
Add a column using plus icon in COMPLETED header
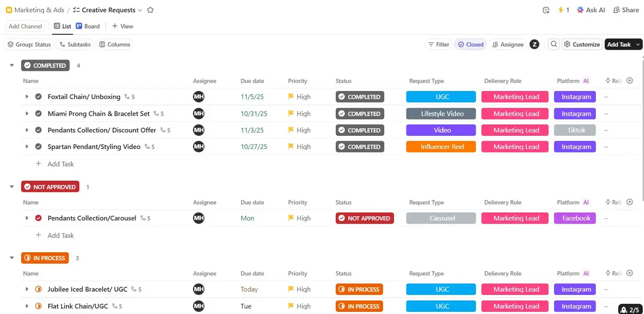click(x=630, y=81)
